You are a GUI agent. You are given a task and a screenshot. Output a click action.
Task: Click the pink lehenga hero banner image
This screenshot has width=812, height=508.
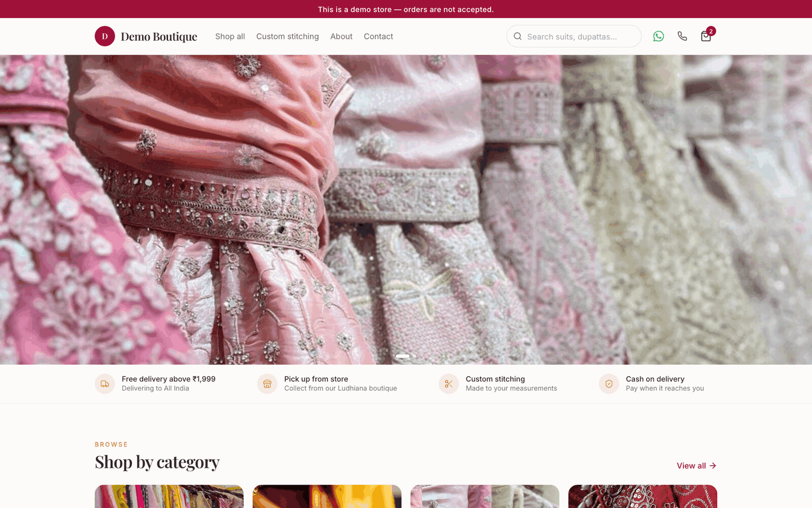coord(406,209)
